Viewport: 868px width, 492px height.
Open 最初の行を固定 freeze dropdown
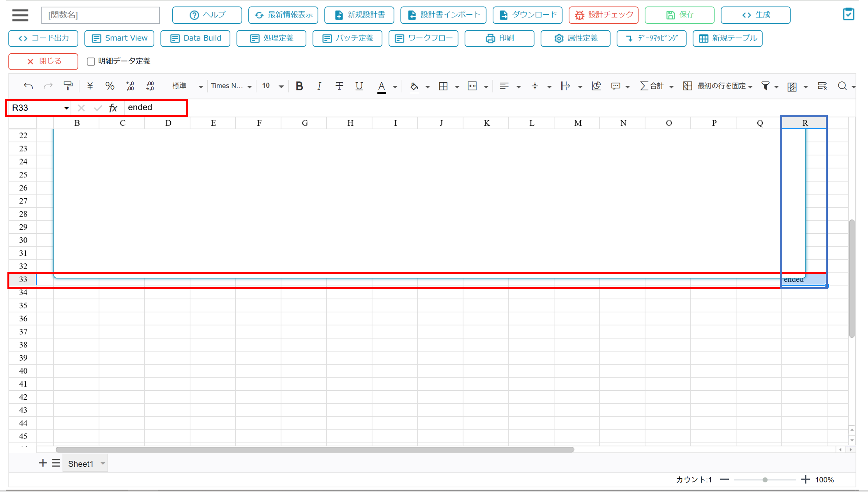click(750, 86)
